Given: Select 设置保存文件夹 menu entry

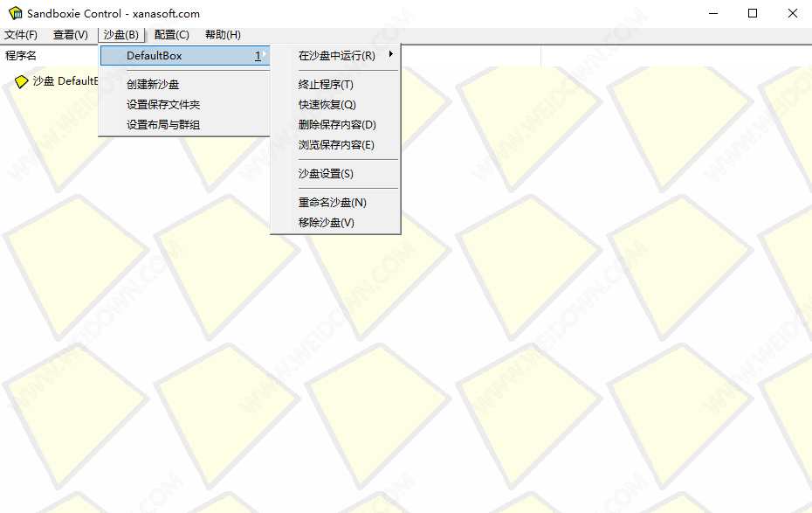Looking at the screenshot, I should [x=163, y=105].
